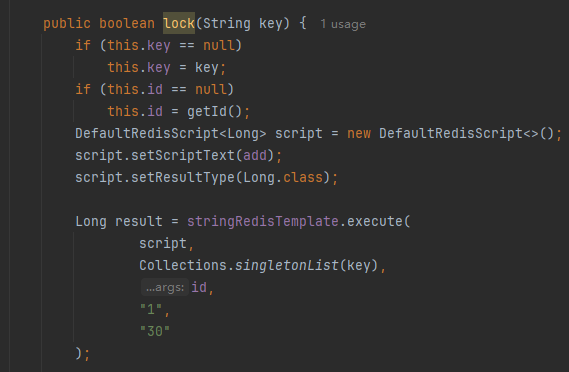This screenshot has height=372, width=569.
Task: Click the 'add' variable in setScriptText
Action: pos(255,155)
